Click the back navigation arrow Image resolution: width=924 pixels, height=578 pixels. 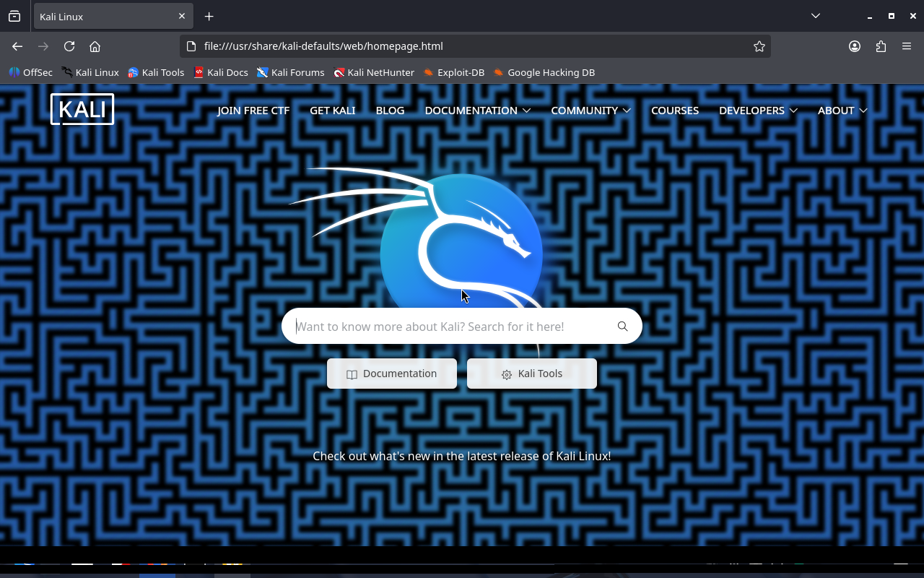(x=17, y=46)
